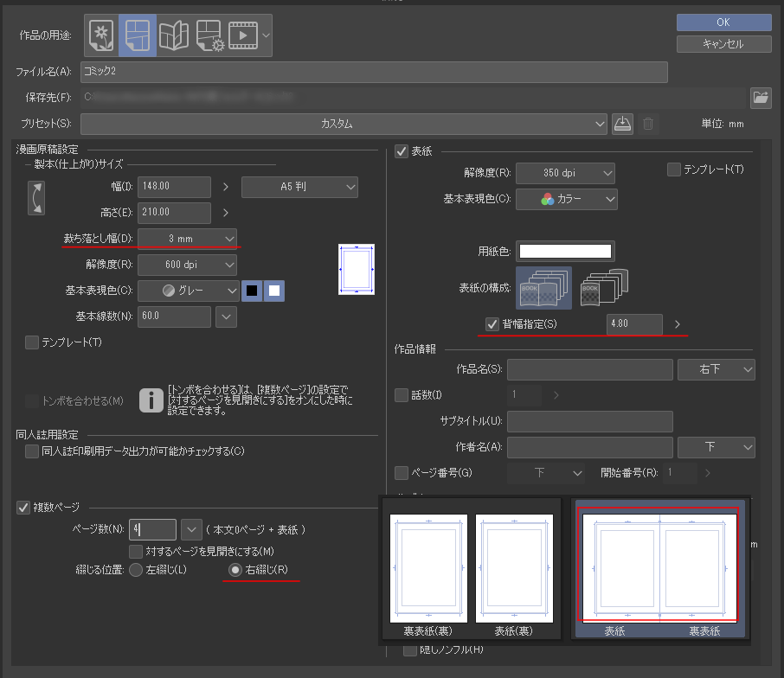Toggle the 表紙 cover page checkbox
This screenshot has height=678, width=784.
click(402, 151)
